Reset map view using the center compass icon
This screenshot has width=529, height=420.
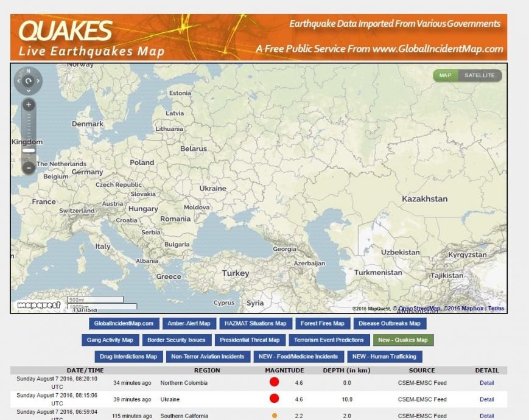29,81
